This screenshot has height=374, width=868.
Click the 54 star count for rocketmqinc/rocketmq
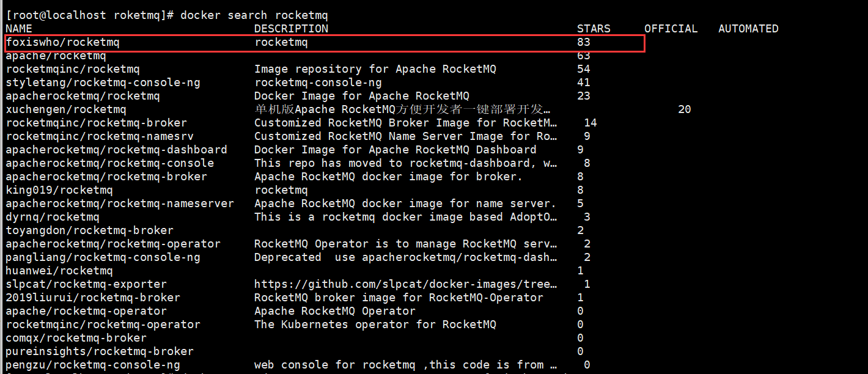point(584,69)
